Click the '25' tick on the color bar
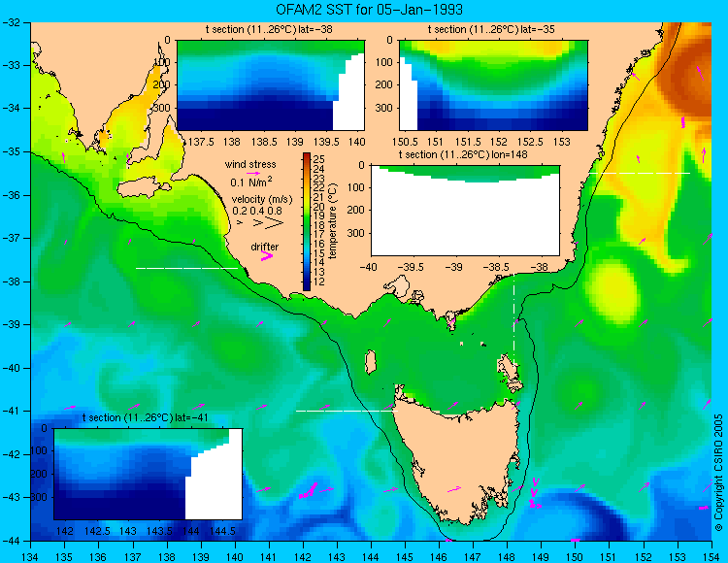This screenshot has height=563, width=728. click(x=319, y=159)
